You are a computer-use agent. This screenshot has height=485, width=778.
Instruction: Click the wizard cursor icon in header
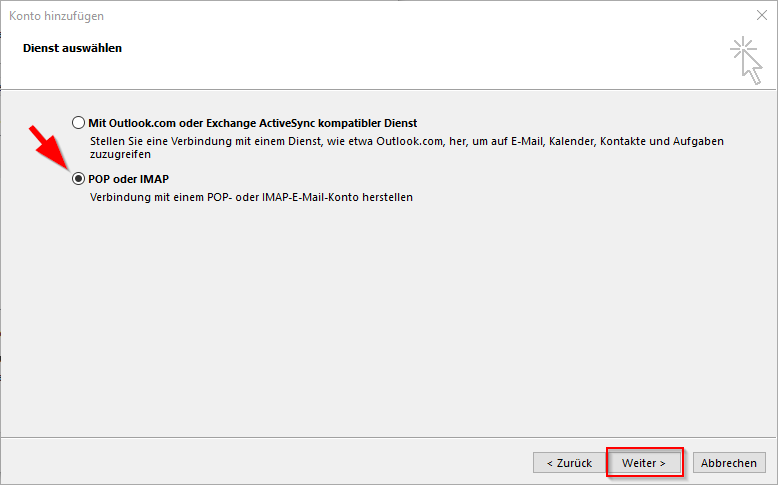pyautogui.click(x=746, y=60)
